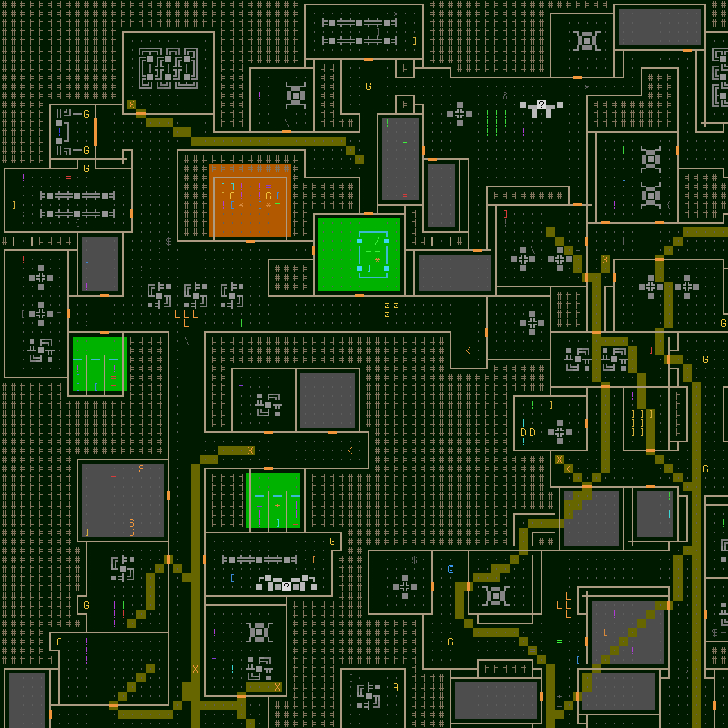Click the orange ] beside the double barrier rows

[x=414, y=41]
